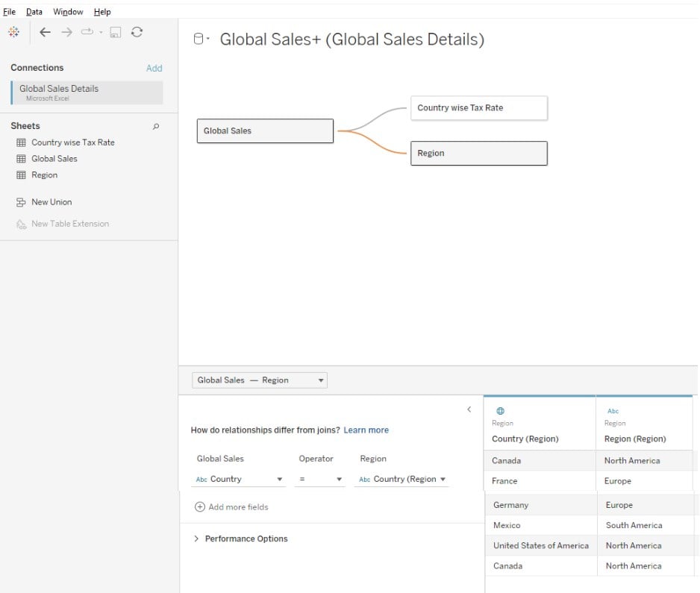The image size is (700, 593).
Task: Open the Help menu
Action: pyautogui.click(x=102, y=12)
